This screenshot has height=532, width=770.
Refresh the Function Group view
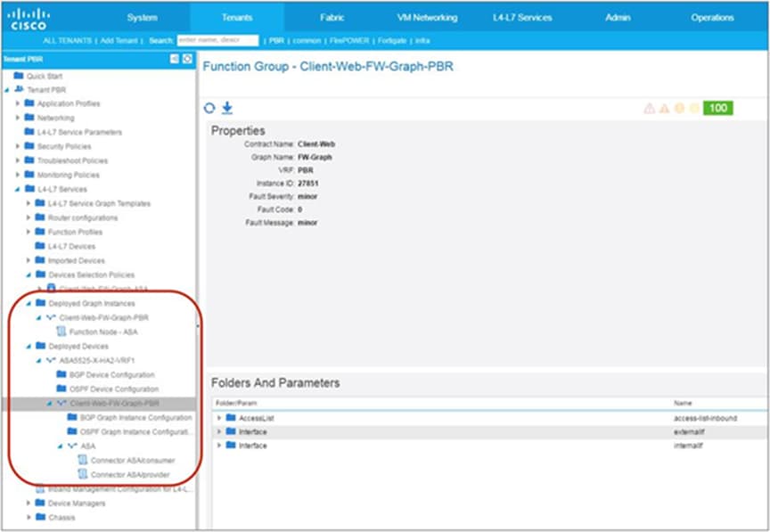click(x=209, y=108)
